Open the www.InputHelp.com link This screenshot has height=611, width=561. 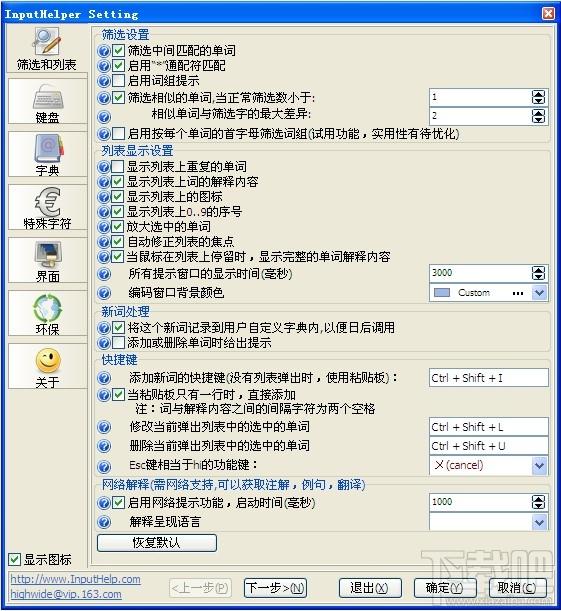(76, 579)
